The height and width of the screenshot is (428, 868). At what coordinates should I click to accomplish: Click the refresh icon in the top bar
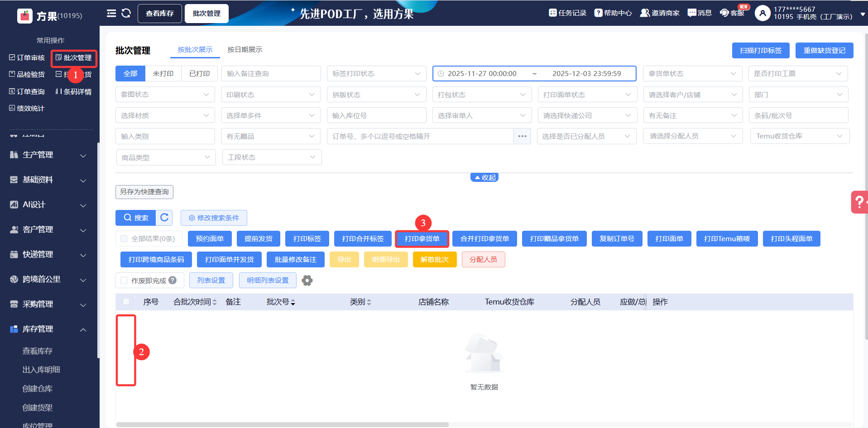[126, 13]
